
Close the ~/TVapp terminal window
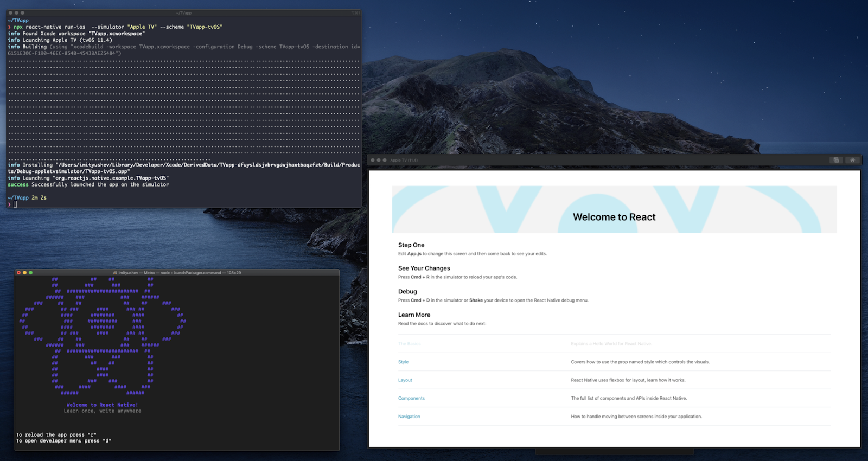(10, 12)
